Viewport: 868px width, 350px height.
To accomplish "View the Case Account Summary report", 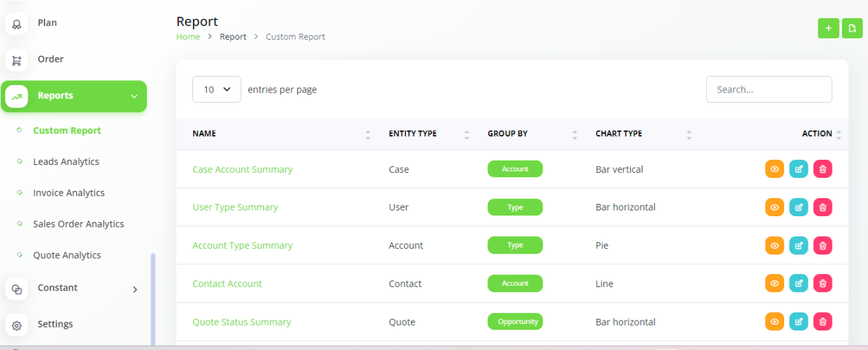I will 774,169.
